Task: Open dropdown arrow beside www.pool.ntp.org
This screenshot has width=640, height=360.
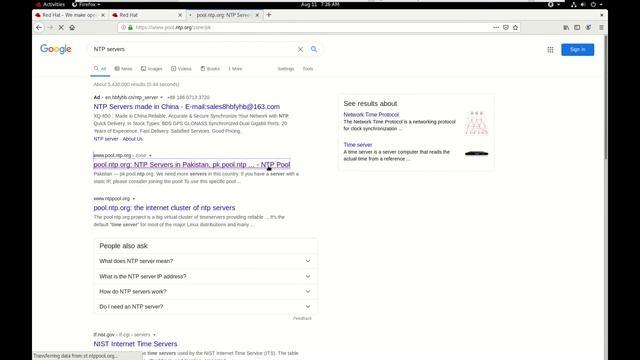Action: tap(150, 156)
